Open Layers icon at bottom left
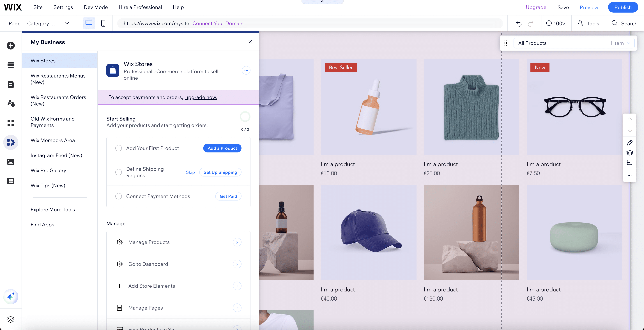Screen dimensions: 644x330 [x=11, y=319]
